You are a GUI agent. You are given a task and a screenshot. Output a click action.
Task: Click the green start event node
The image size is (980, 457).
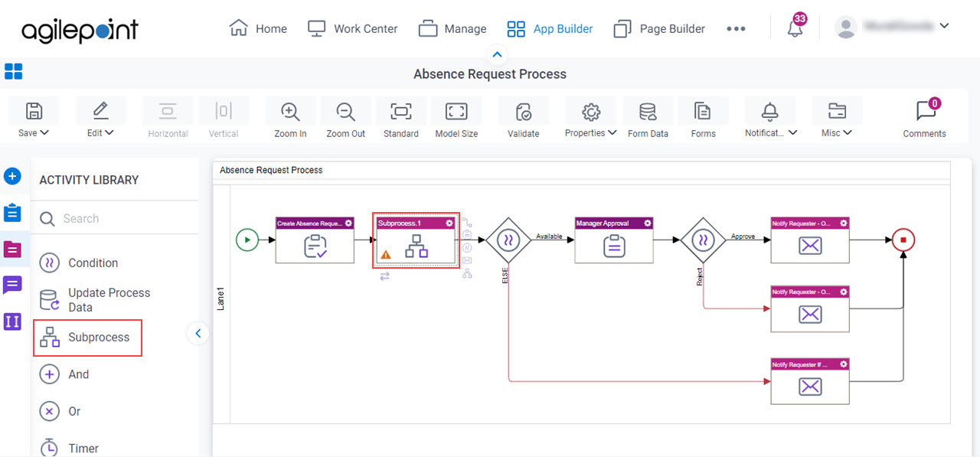[247, 240]
